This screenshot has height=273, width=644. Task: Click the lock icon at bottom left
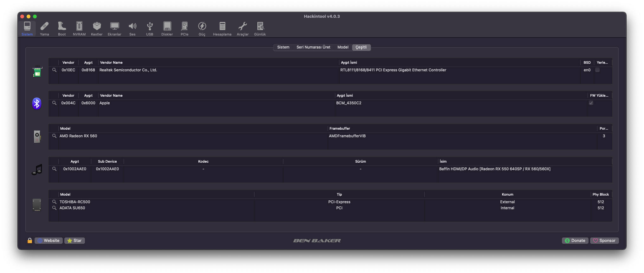[x=30, y=241]
